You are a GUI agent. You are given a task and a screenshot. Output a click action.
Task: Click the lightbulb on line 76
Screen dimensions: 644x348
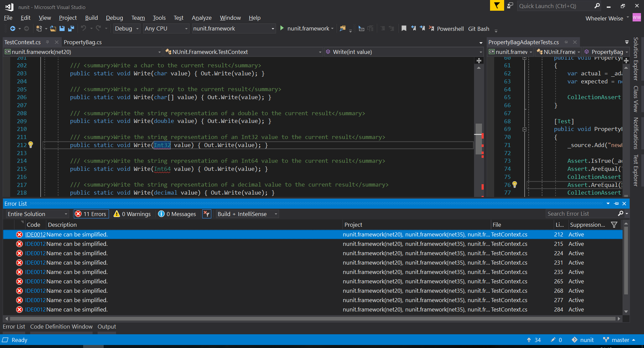[x=515, y=185]
